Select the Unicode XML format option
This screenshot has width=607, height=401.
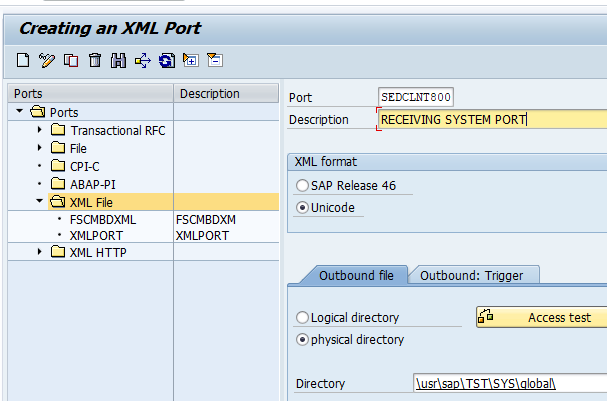pyautogui.click(x=303, y=208)
